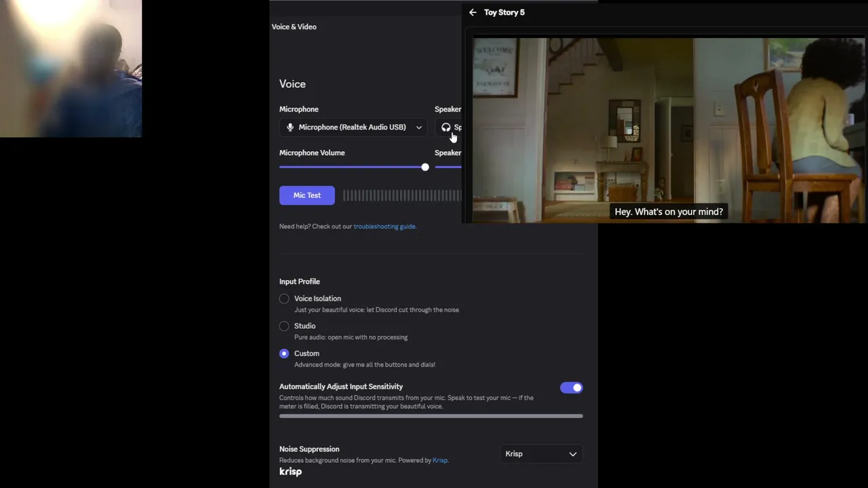Select the Voice Isolation input profile
This screenshot has width=868, height=488.
[284, 299]
